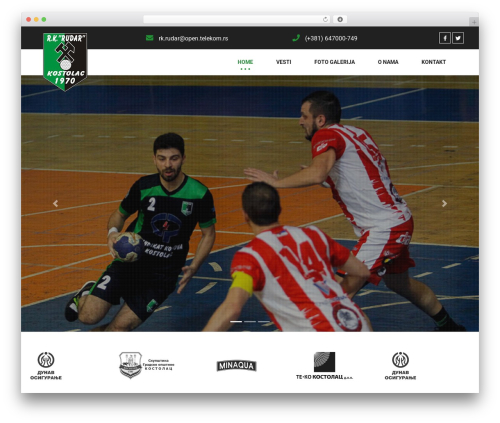Click the TE-KO Kostolac sponsor logo

click(x=324, y=366)
